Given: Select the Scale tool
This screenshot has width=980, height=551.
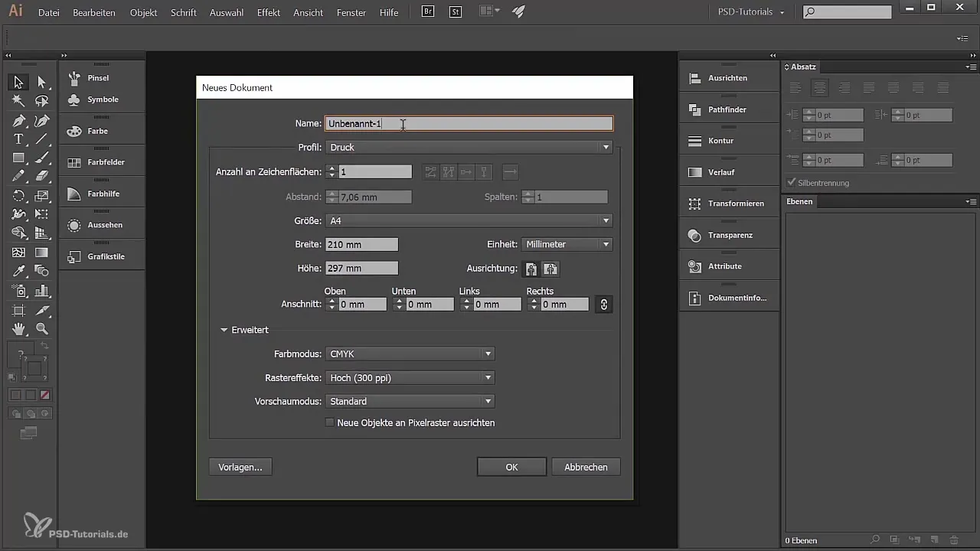Looking at the screenshot, I should coord(42,196).
